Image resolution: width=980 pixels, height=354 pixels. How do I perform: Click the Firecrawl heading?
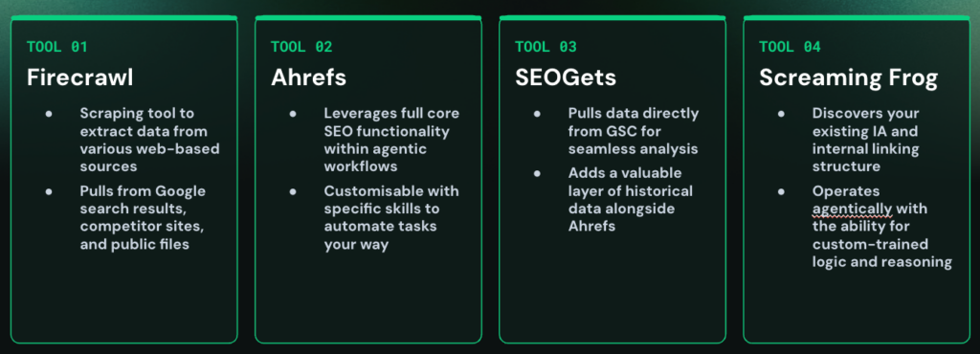click(80, 78)
